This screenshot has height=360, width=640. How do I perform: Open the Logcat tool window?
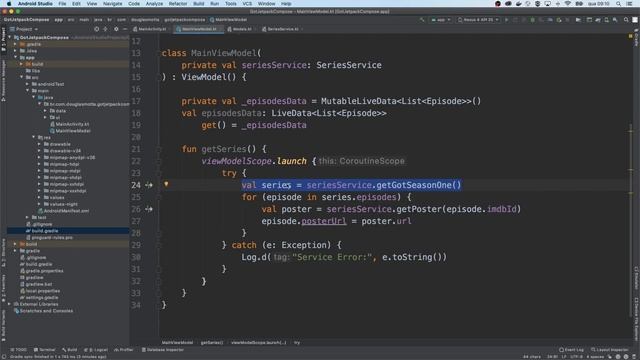click(x=96, y=350)
